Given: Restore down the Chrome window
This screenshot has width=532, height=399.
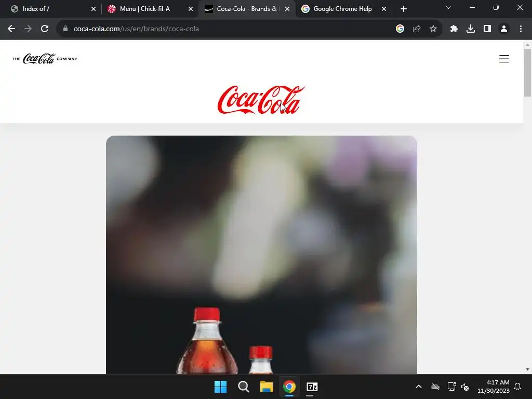Looking at the screenshot, I should click(x=496, y=7).
